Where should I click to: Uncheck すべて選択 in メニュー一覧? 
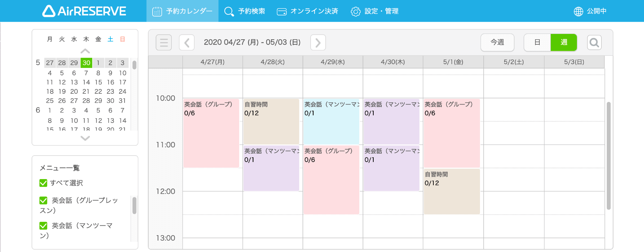pos(43,183)
